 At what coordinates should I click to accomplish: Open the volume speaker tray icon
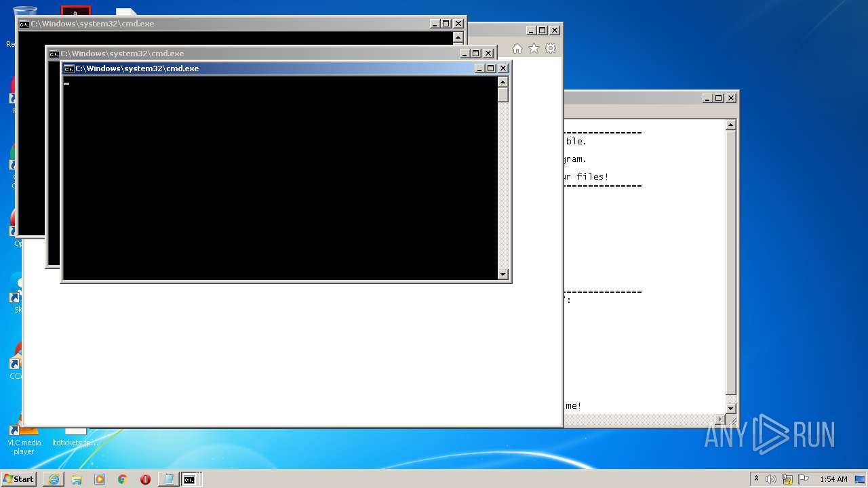click(771, 479)
